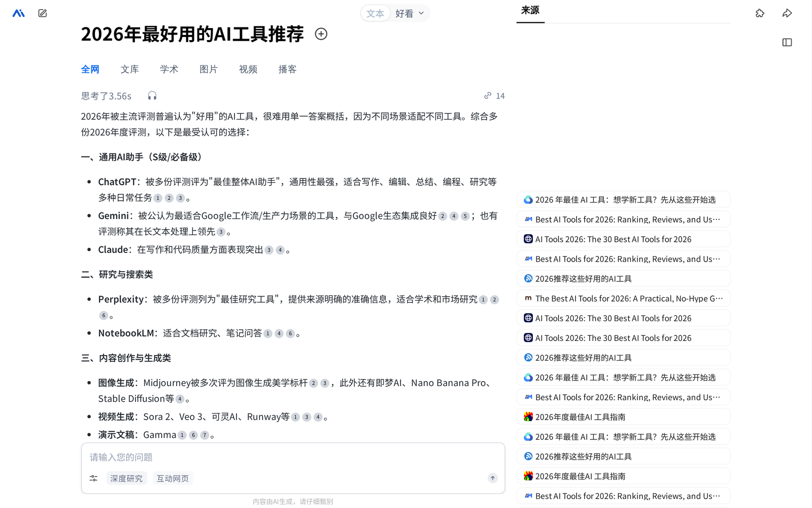Click citation 5 in the Gemini bullet
Screen dimensions: 812x508
(x=465, y=216)
